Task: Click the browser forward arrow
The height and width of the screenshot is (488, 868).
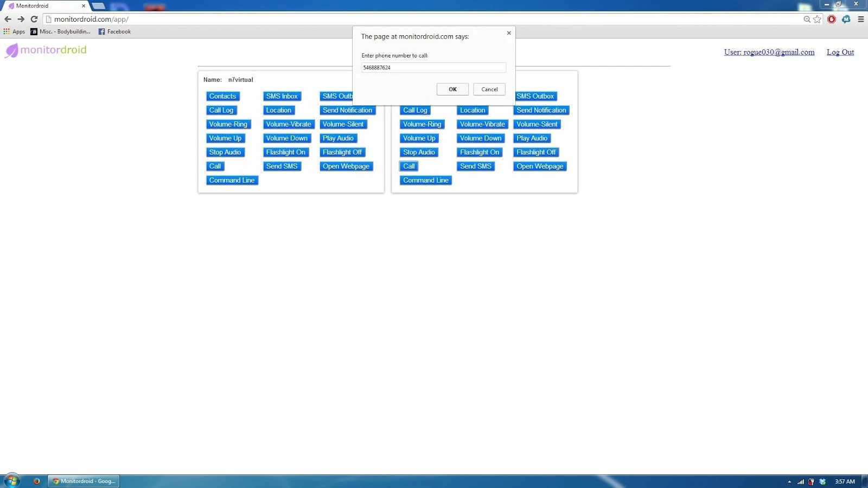Action: pyautogui.click(x=21, y=19)
